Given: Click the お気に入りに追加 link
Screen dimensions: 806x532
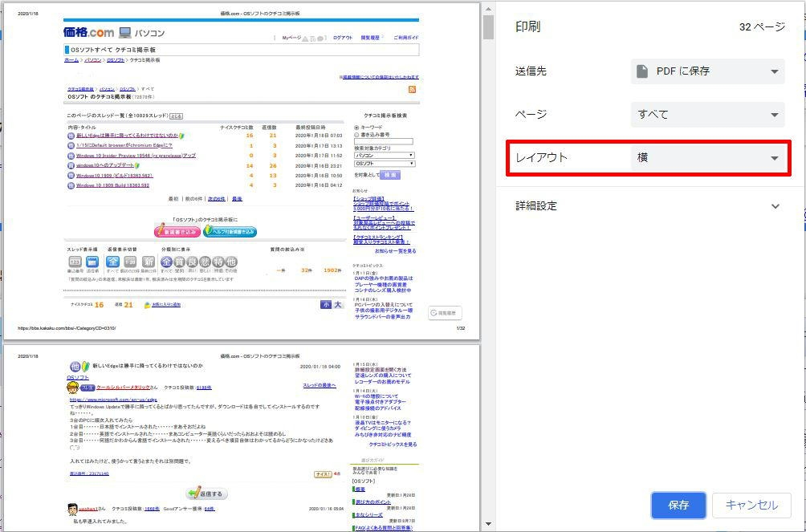Looking at the screenshot, I should click(x=166, y=305).
